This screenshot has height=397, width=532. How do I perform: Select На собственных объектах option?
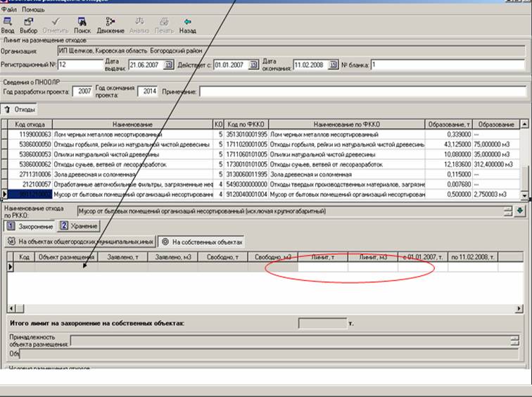click(x=202, y=241)
